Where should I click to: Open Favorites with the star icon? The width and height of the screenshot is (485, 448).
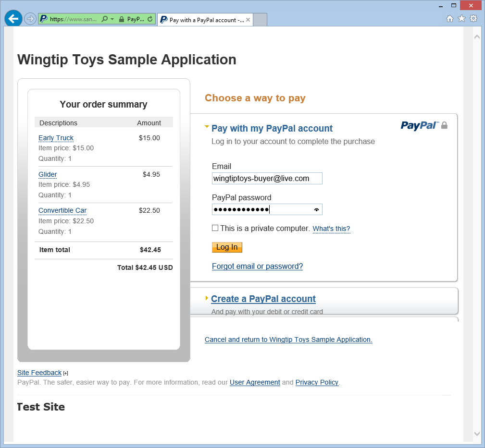pyautogui.click(x=461, y=18)
